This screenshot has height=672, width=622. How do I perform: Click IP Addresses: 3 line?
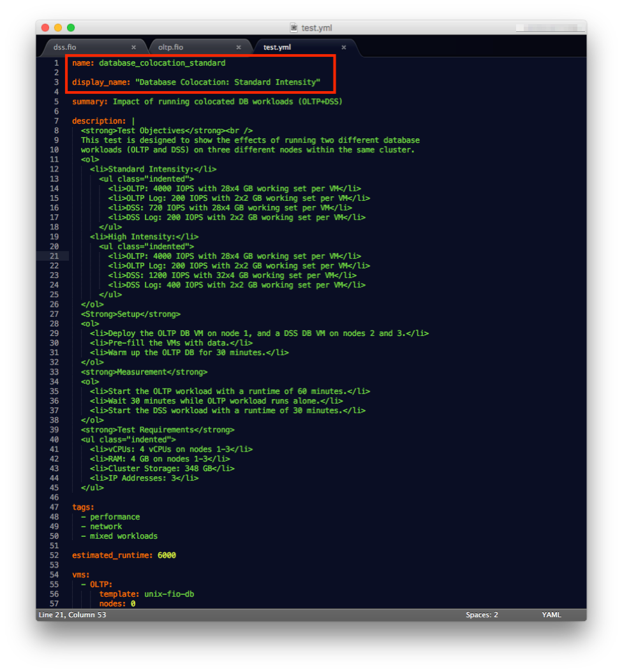click(144, 478)
